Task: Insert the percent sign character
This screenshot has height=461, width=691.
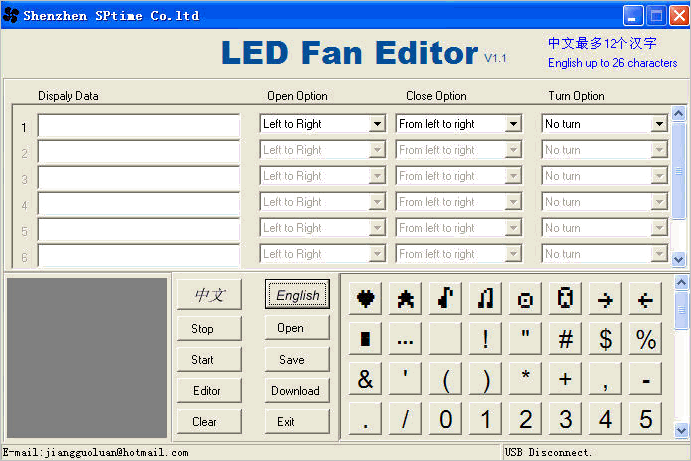Action: [x=646, y=338]
